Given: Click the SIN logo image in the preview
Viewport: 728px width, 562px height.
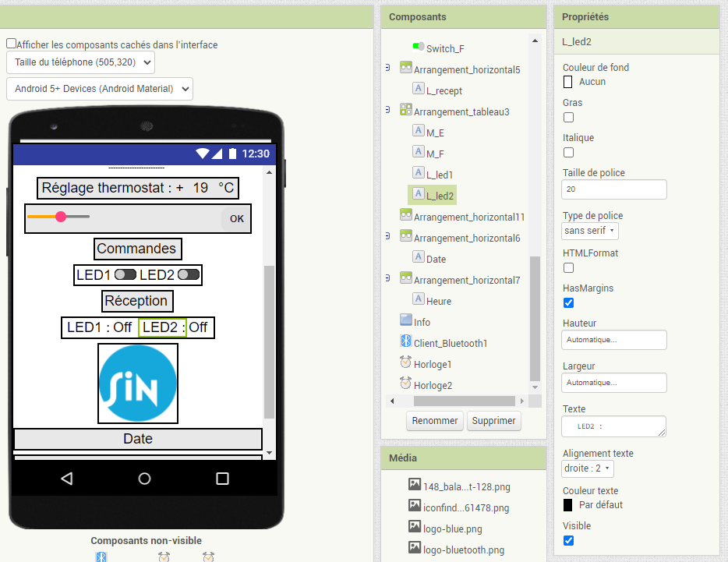Looking at the screenshot, I should (138, 384).
